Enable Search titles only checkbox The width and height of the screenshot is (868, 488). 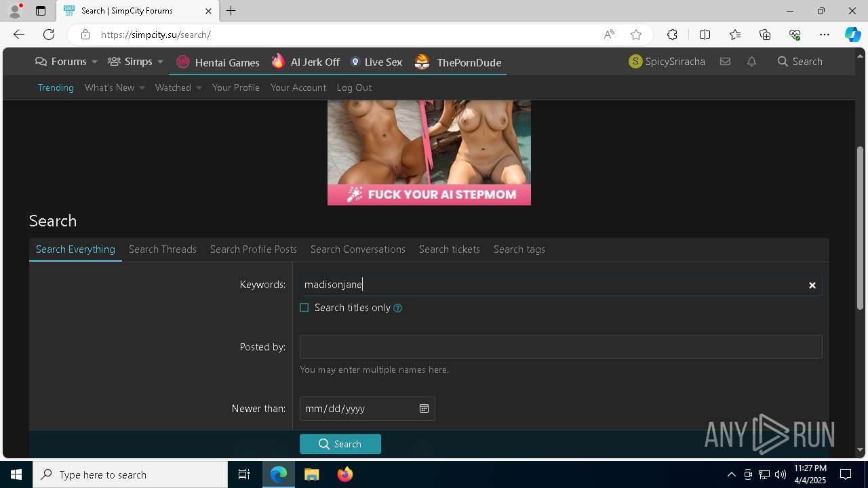click(304, 308)
